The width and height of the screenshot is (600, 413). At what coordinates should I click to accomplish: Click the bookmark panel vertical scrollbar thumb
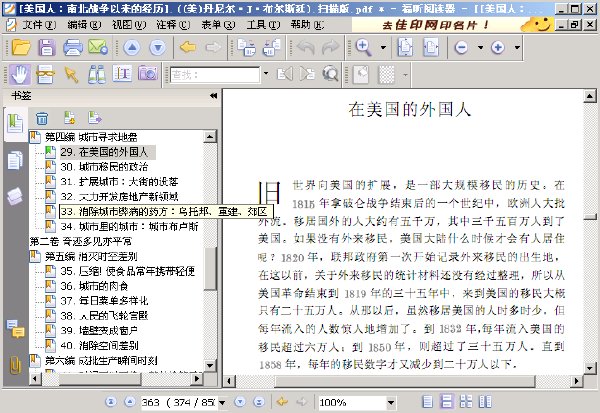coord(210,269)
